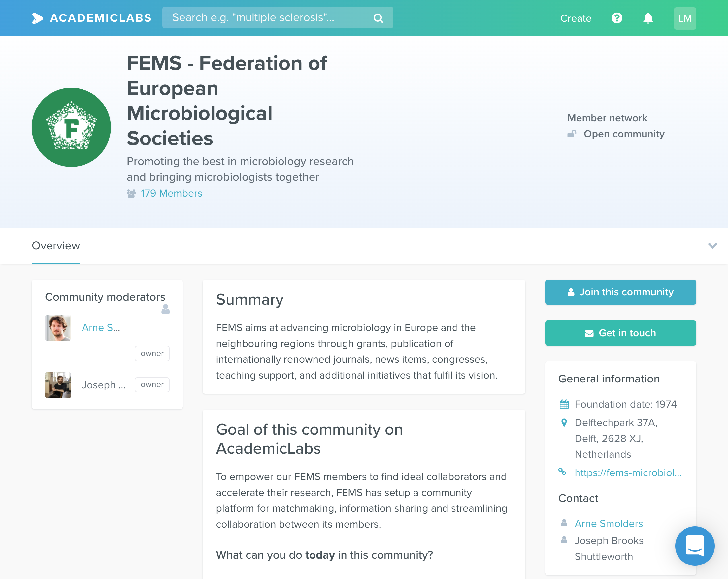Switch to the Overview tab
The height and width of the screenshot is (579, 728).
click(x=56, y=246)
